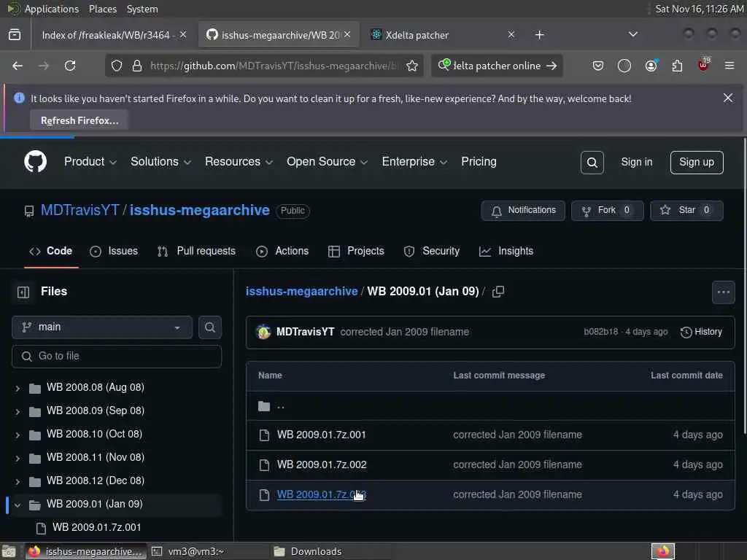Viewport: 747px width, 560px height.
Task: Click the parent directory folder icon
Action: click(x=264, y=406)
